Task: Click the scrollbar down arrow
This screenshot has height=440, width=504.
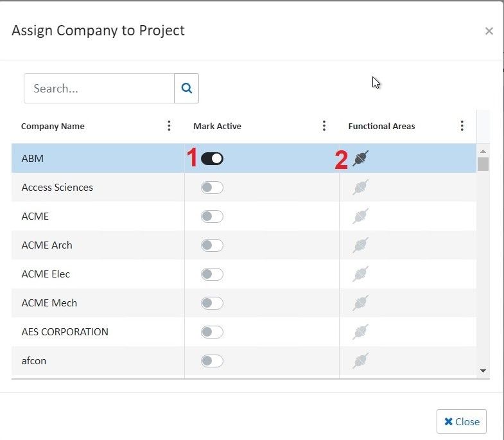Action: point(483,371)
